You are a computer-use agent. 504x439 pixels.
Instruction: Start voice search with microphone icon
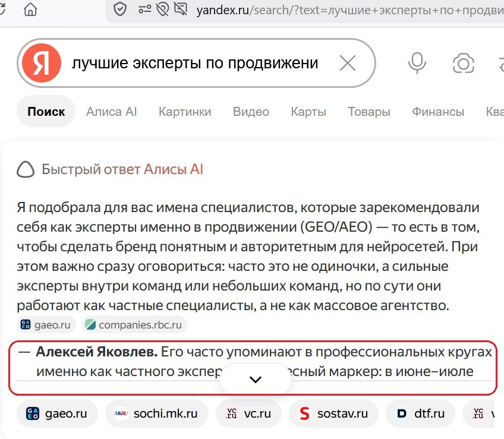point(417,63)
